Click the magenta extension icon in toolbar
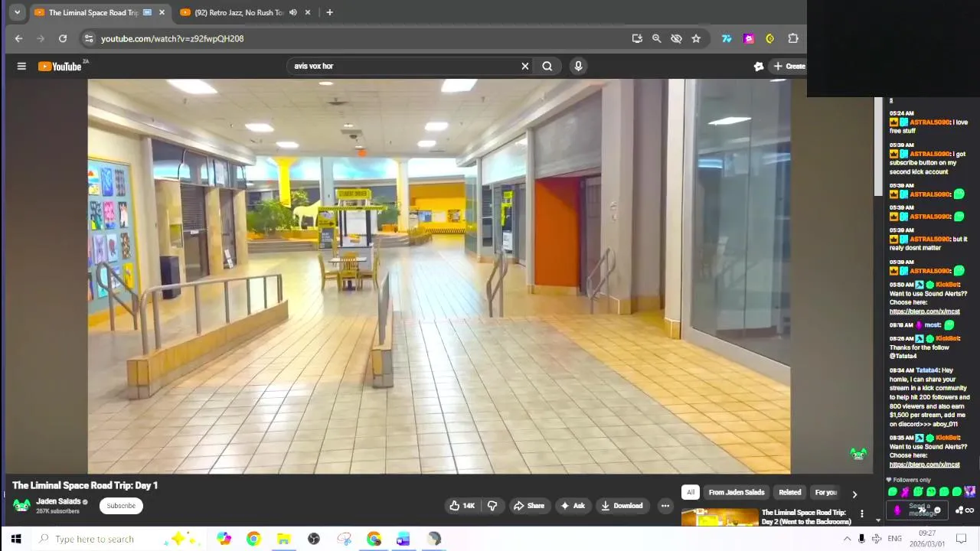This screenshot has width=980, height=551. pyautogui.click(x=749, y=38)
